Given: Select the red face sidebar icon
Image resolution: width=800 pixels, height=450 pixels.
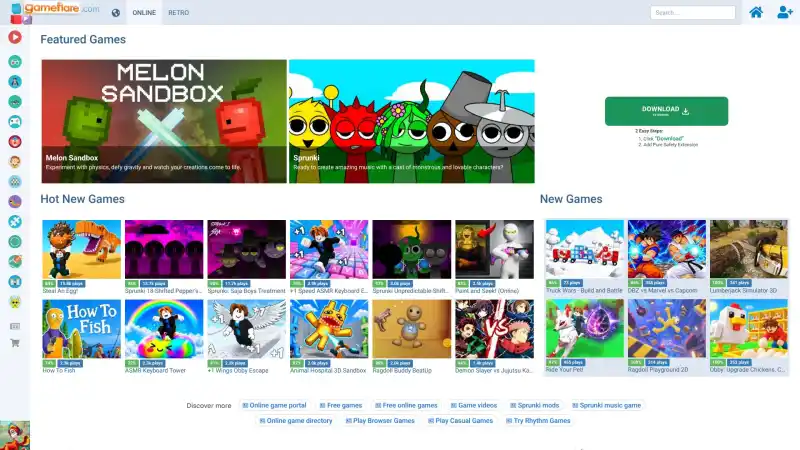Looking at the screenshot, I should (15, 141).
